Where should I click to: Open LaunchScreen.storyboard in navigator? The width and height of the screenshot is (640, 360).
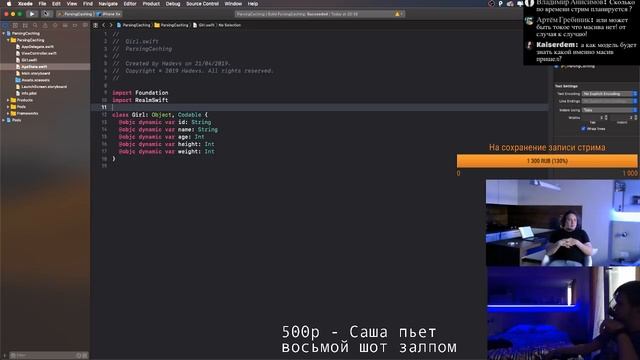click(45, 87)
